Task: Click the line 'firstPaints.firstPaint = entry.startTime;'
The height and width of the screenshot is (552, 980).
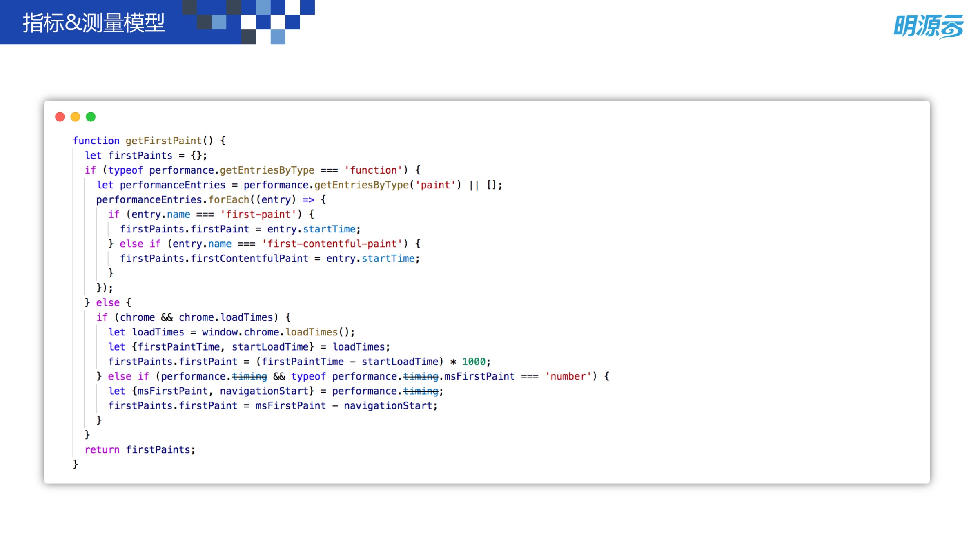Action: coord(240,229)
